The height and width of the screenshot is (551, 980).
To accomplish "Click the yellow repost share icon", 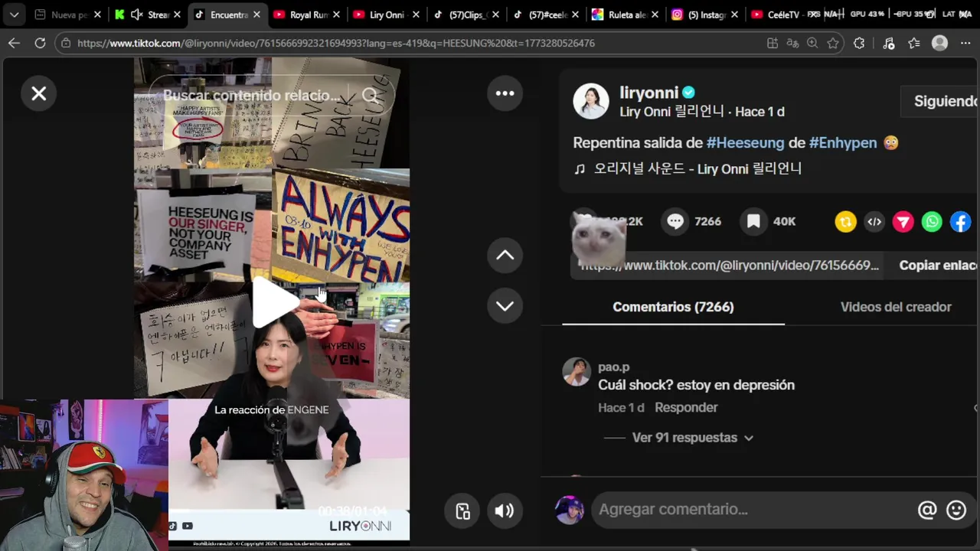I will (845, 222).
